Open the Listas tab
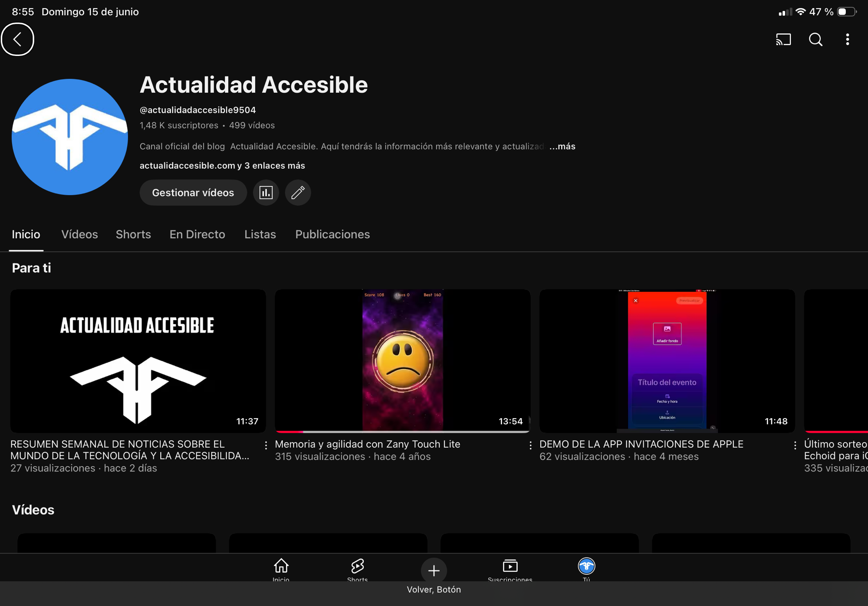The image size is (868, 606). click(x=260, y=235)
